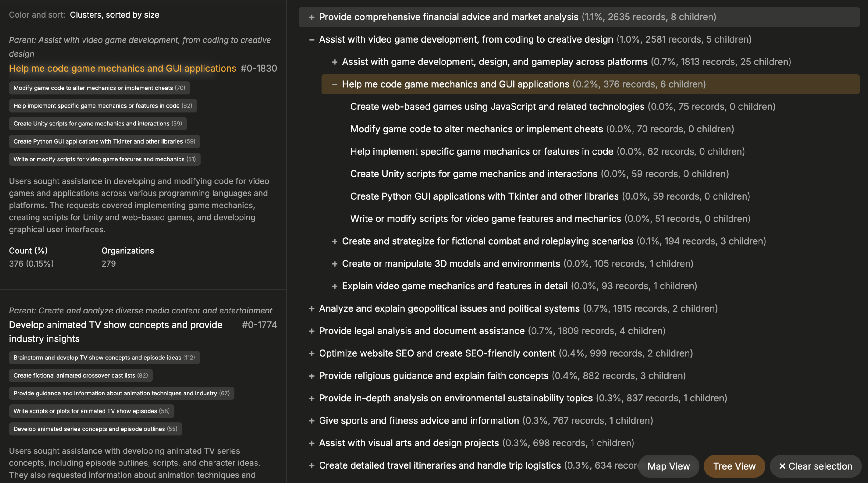The height and width of the screenshot is (483, 868).
Task: Select the Create web-based games JavaScript tree item
Action: (497, 107)
